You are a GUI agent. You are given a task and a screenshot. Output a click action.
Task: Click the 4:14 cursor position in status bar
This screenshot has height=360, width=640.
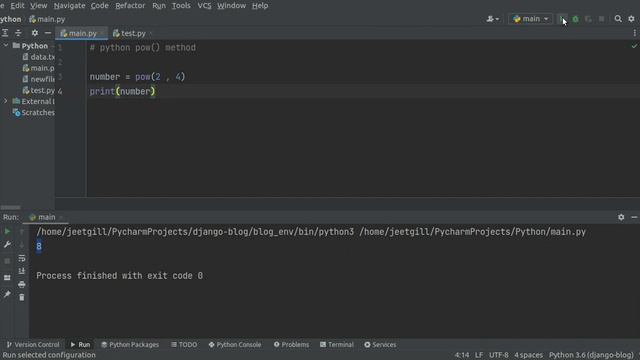point(462,355)
